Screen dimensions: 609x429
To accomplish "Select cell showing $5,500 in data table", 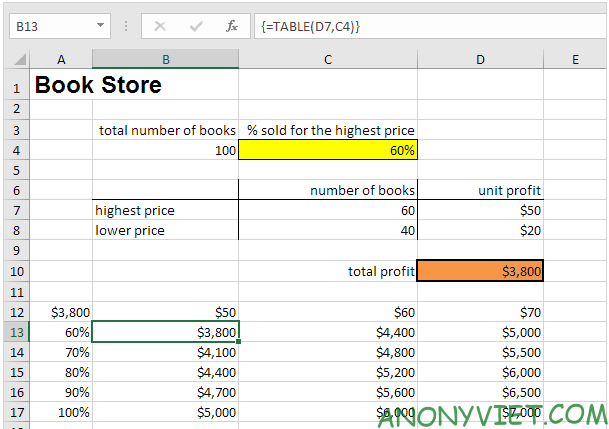I will pyautogui.click(x=480, y=352).
